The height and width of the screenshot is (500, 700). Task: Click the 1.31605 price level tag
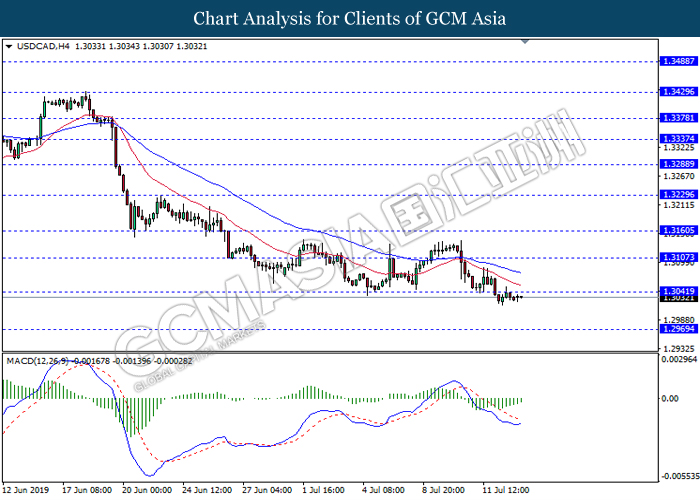tap(678, 229)
